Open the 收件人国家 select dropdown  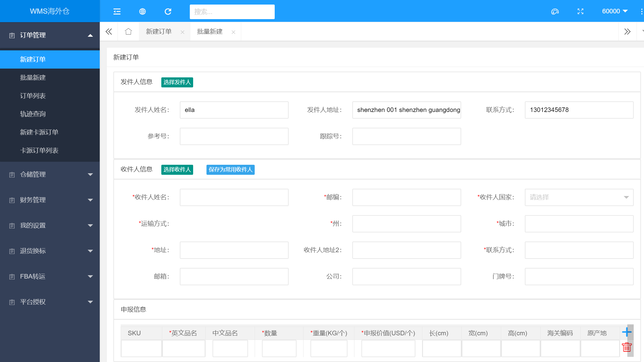[579, 197]
